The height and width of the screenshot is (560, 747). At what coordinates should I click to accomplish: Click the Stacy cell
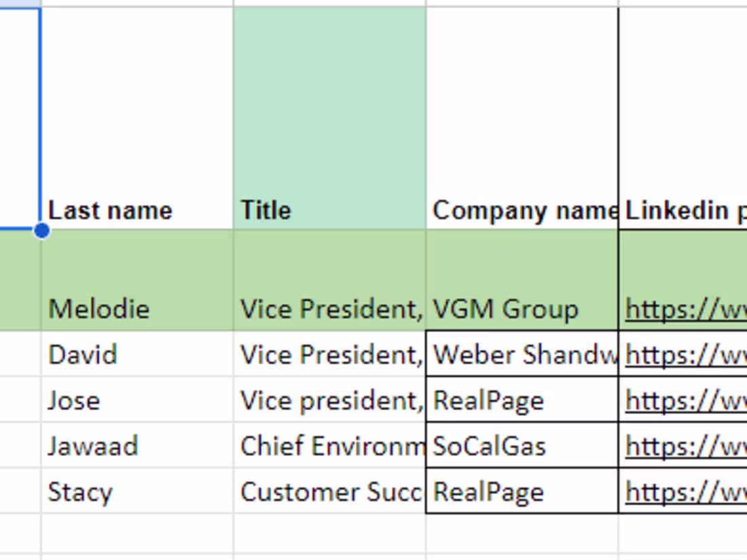tap(137, 491)
